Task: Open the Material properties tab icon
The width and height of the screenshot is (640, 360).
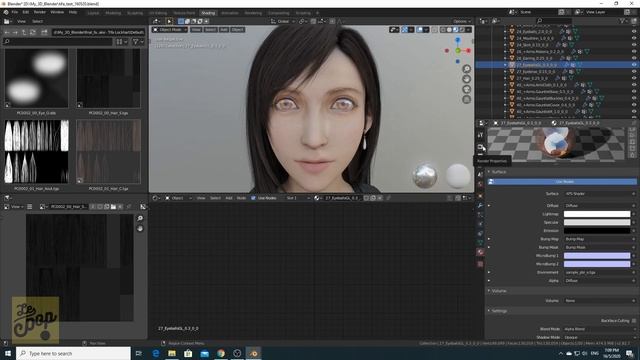Action: [480, 252]
